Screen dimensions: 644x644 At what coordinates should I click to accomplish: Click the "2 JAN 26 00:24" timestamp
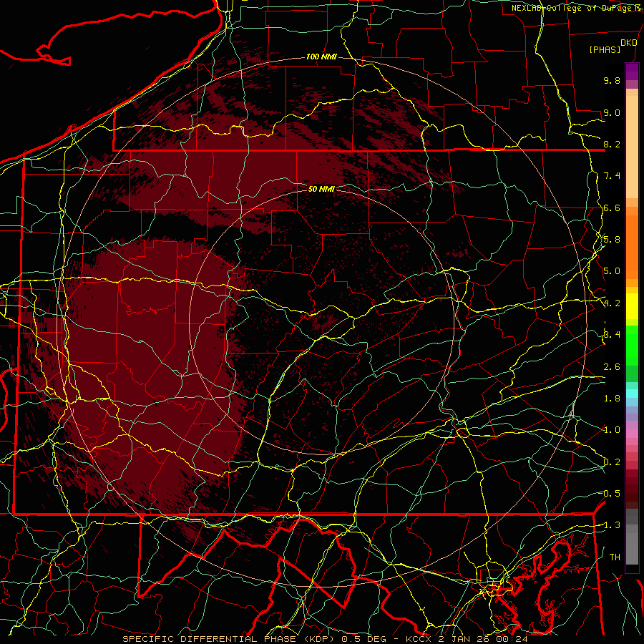pyautogui.click(x=482, y=639)
